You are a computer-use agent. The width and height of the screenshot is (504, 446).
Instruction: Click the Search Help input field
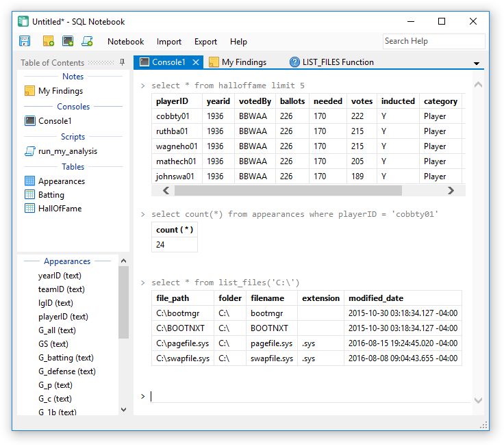click(x=433, y=41)
